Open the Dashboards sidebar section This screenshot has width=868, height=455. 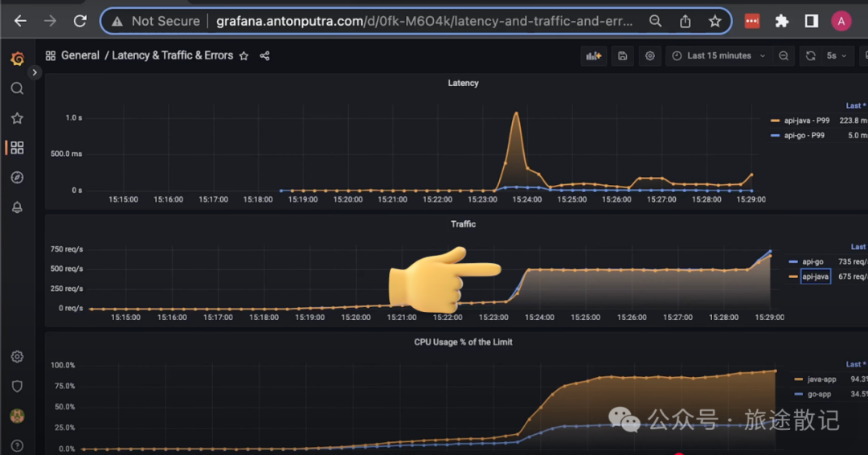click(x=17, y=148)
